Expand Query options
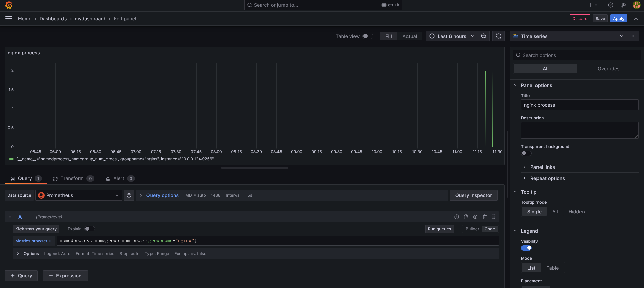 coord(162,195)
